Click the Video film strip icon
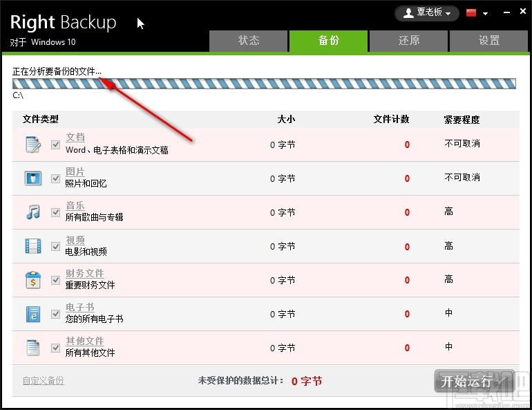 33,246
